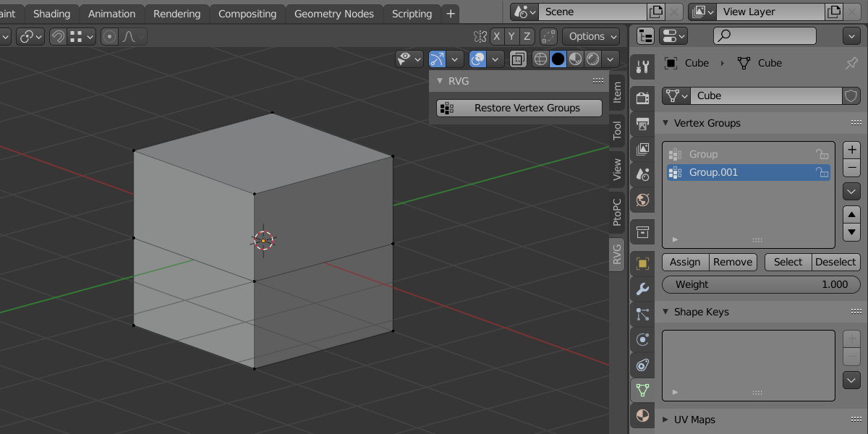
Task: Expand the Vertex Groups specials menu
Action: coord(851,191)
